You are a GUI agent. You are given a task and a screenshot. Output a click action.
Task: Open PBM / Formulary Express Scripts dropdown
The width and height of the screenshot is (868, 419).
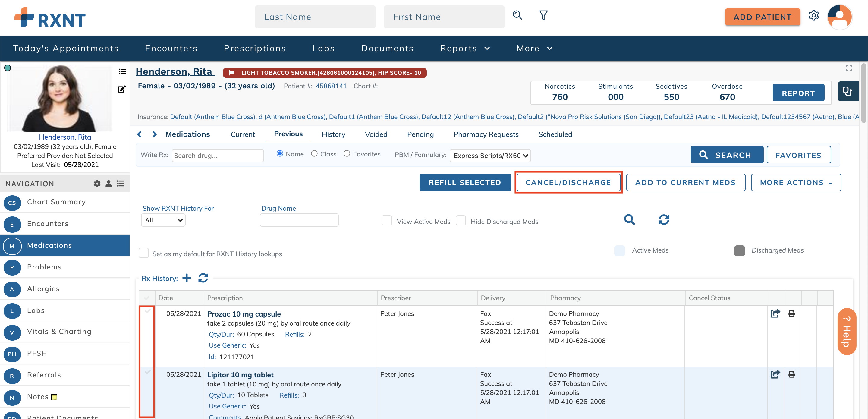click(x=490, y=156)
